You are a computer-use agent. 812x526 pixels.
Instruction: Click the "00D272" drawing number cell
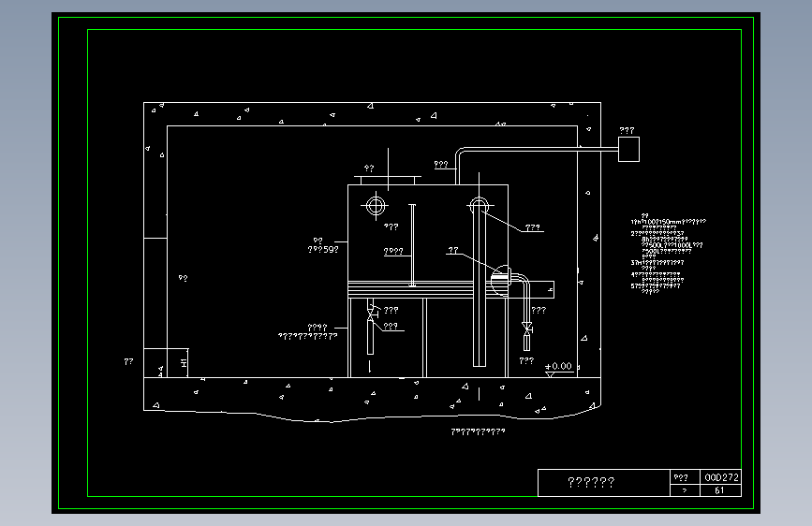(721, 477)
